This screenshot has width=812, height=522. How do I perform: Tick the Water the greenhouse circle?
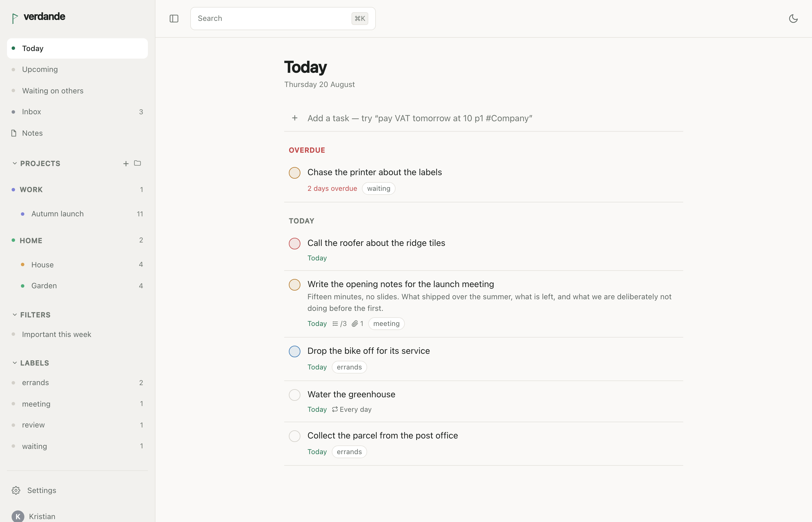pyautogui.click(x=295, y=395)
